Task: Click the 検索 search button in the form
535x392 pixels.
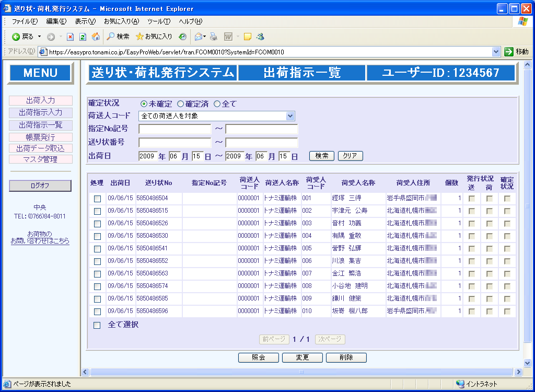Action: (322, 156)
